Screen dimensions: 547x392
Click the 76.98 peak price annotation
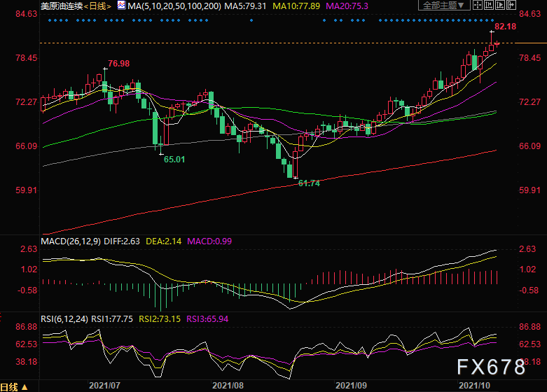[x=118, y=64]
